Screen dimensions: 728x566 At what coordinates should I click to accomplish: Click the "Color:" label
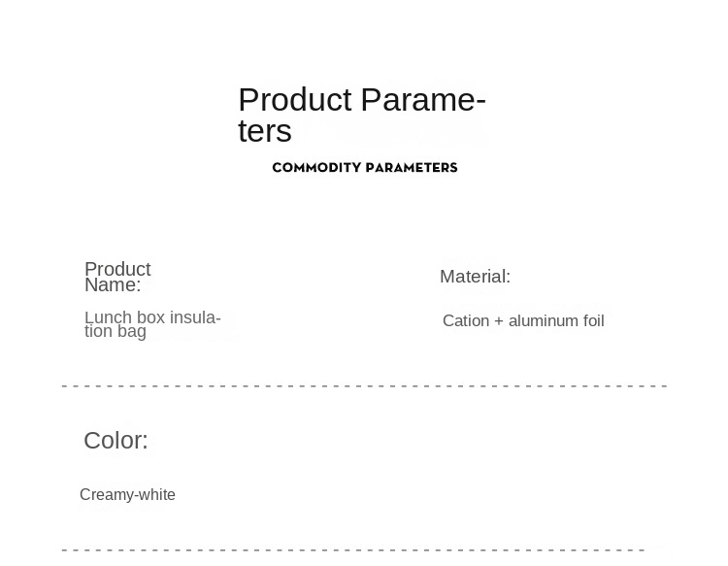click(x=116, y=441)
